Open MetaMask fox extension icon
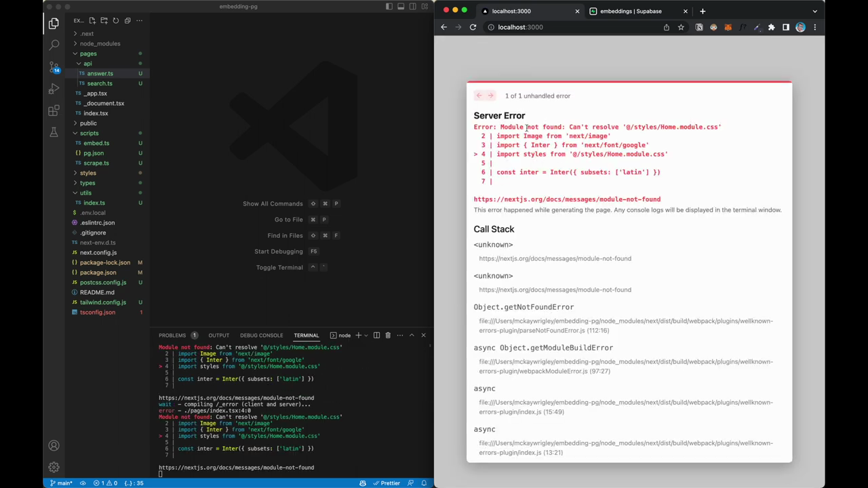 (x=728, y=27)
